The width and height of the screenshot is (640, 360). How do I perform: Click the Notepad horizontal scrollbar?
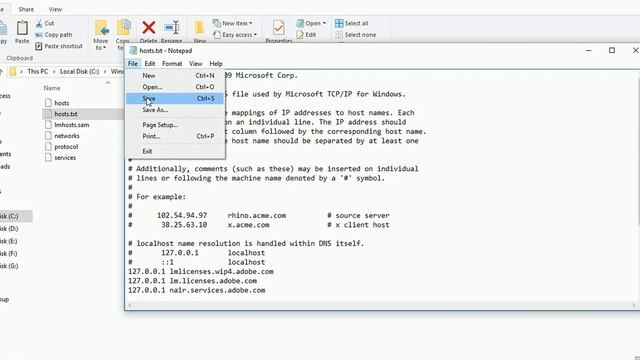[382, 305]
